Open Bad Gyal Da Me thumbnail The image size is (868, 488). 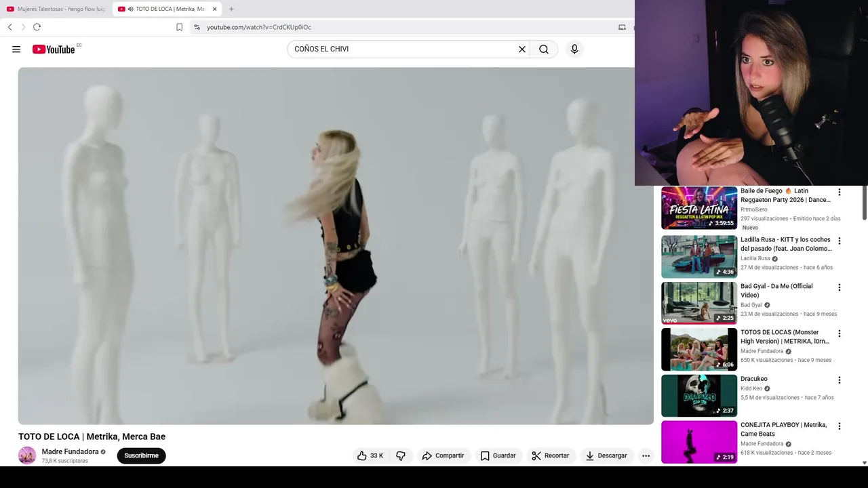pos(699,303)
